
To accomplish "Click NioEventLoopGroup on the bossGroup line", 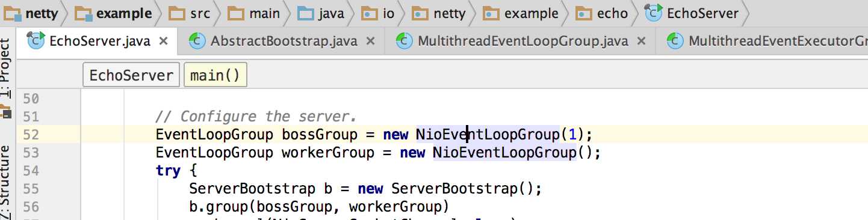I will pos(488,134).
